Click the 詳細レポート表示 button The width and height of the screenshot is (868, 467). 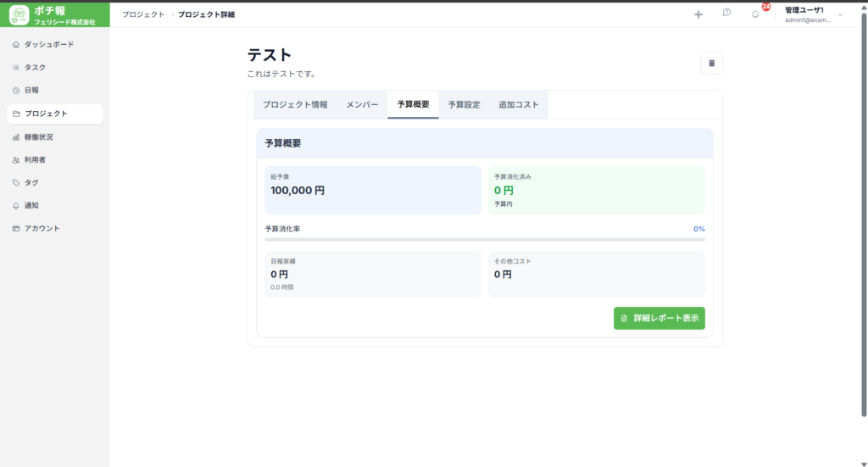[x=659, y=319]
